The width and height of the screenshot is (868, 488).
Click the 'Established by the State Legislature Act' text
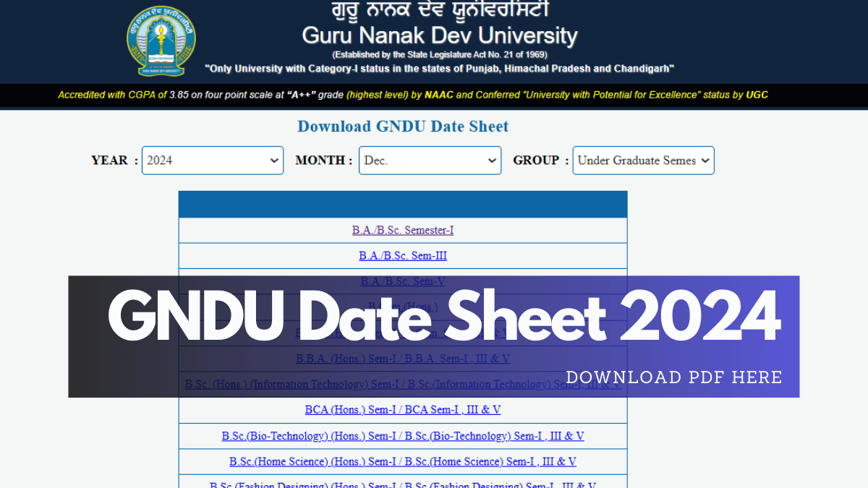[x=440, y=54]
